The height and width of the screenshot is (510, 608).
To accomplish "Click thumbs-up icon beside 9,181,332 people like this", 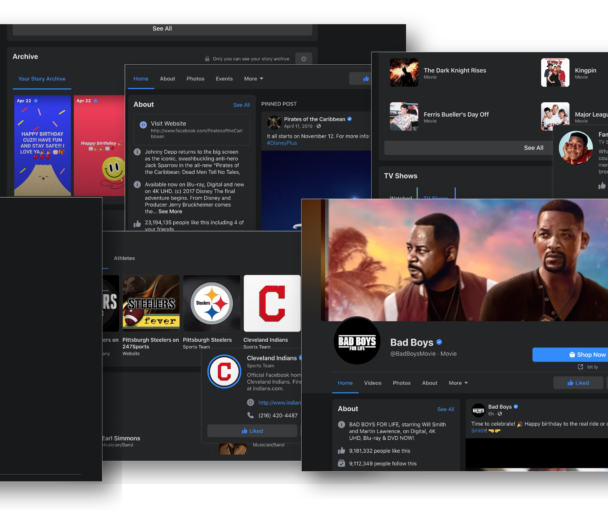I will (341, 451).
